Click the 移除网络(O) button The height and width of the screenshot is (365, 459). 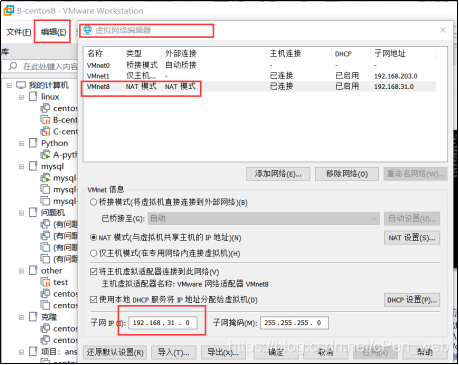coord(347,174)
